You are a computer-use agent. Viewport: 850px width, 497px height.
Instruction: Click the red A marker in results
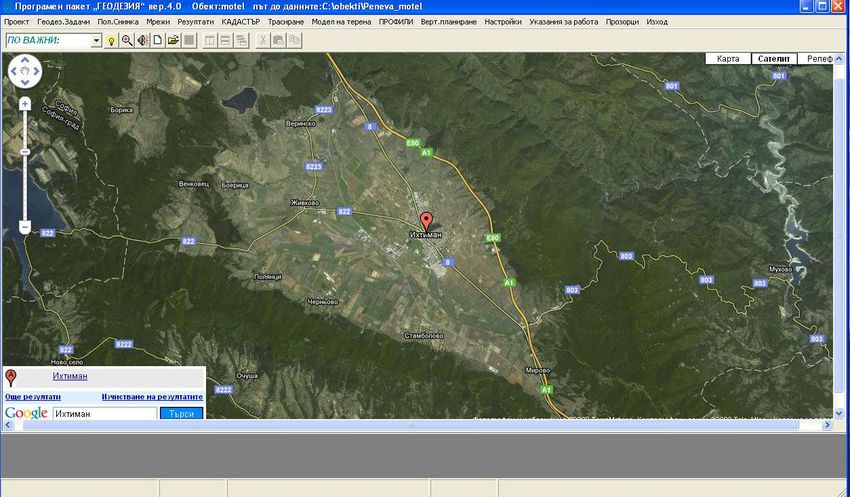(10, 377)
